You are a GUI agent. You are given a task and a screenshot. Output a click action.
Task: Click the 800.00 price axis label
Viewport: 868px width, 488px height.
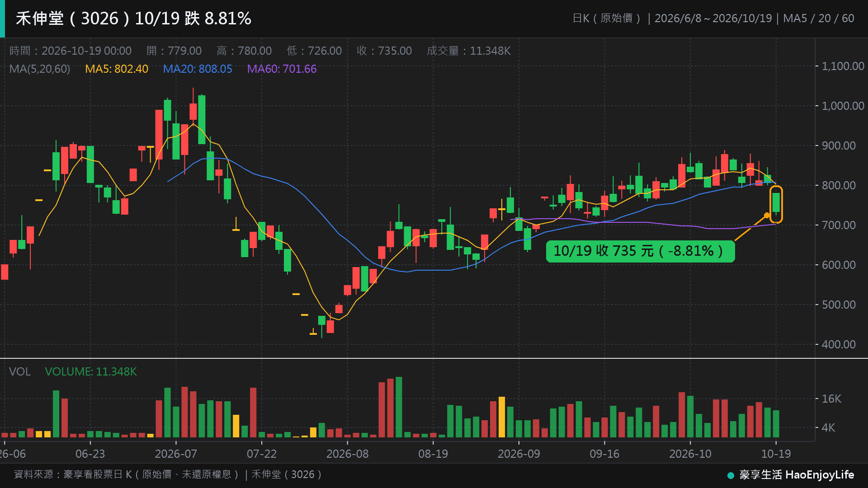point(839,186)
